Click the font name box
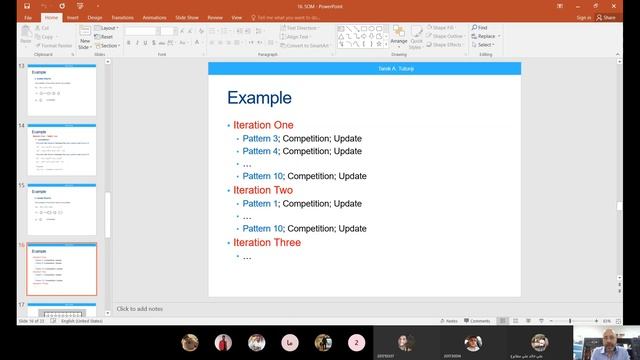640x360 pixels. coord(142,31)
